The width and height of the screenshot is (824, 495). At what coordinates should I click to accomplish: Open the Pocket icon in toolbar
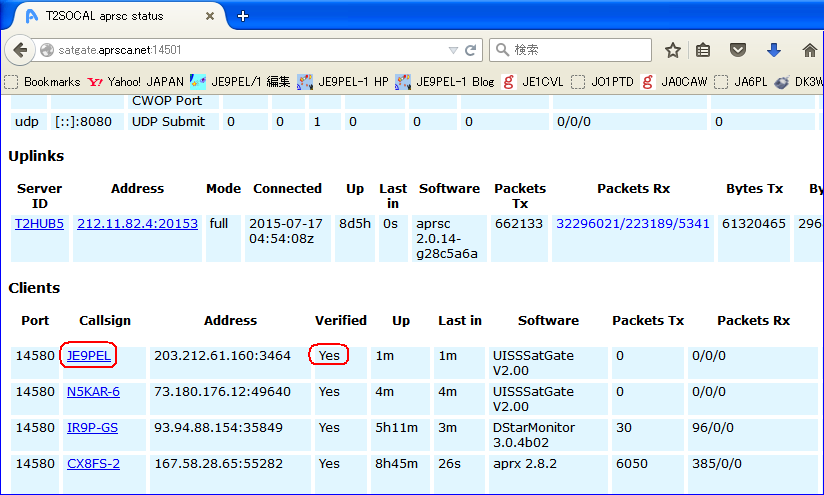[x=738, y=50]
